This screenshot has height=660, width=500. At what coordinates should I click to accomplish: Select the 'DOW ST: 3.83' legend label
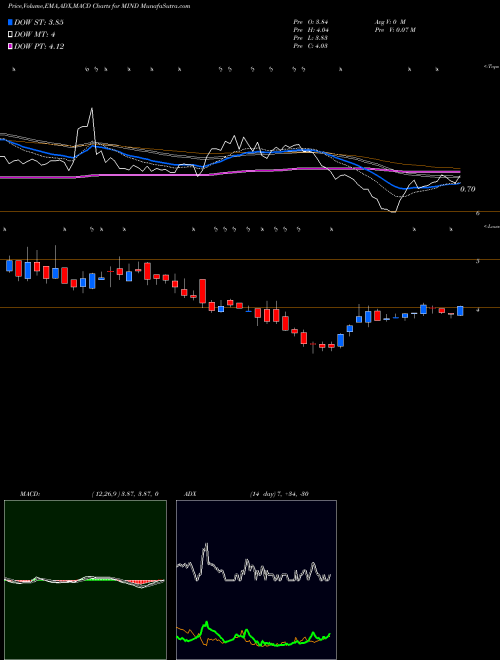(x=39, y=22)
